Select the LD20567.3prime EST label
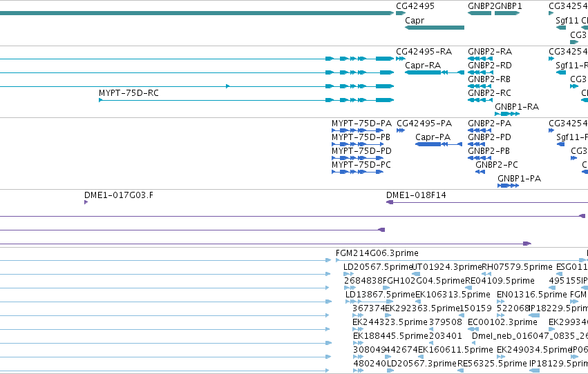Image resolution: width=588 pixels, height=374 pixels. (x=421, y=364)
